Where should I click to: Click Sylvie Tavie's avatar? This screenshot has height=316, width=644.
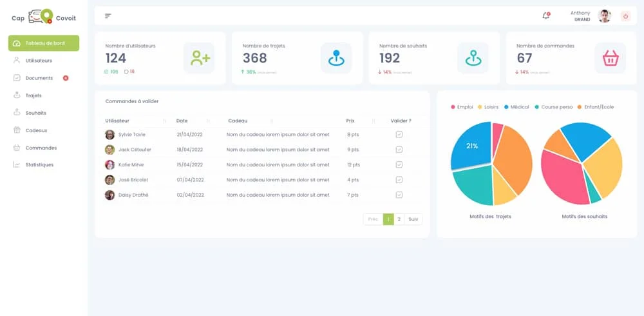click(x=109, y=135)
